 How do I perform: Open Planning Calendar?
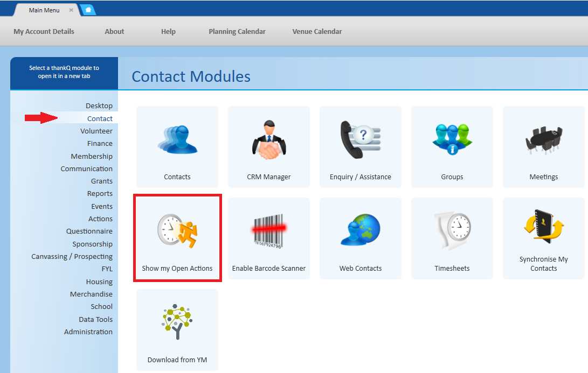tap(237, 31)
